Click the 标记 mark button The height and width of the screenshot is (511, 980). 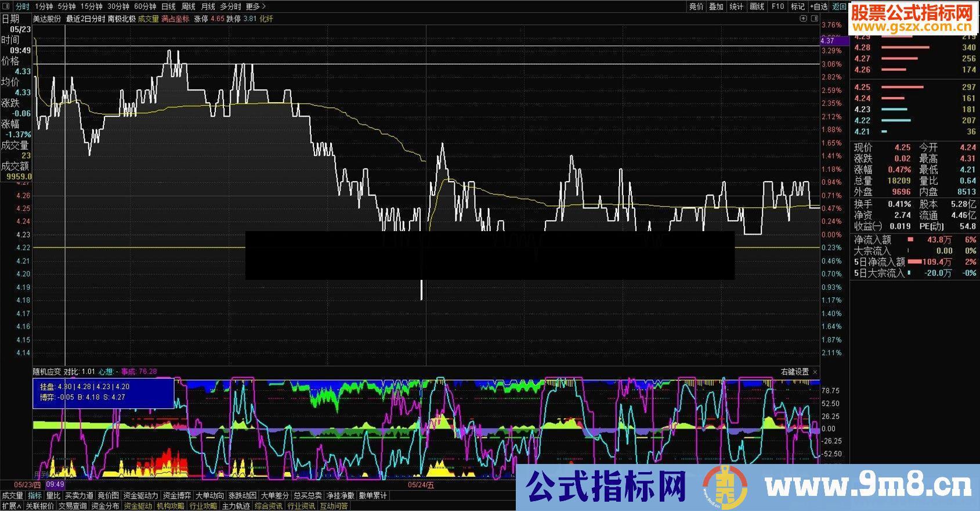[x=798, y=6]
